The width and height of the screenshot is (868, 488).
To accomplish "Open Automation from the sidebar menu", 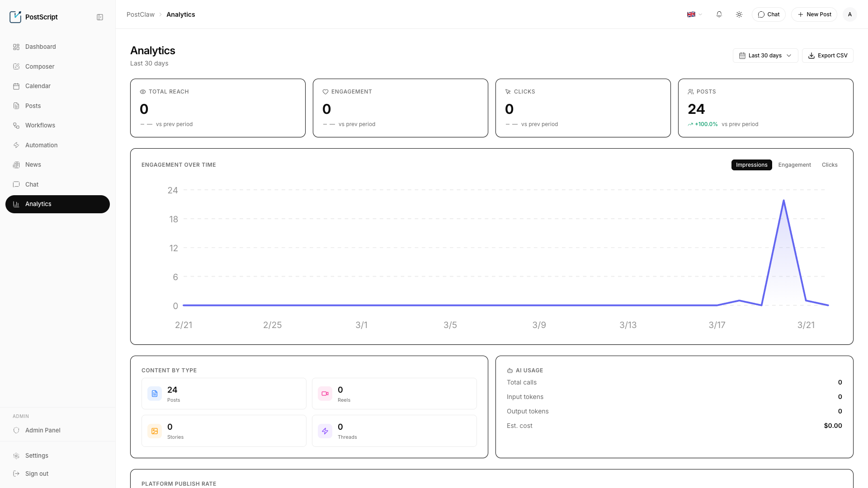I will pos(57,145).
